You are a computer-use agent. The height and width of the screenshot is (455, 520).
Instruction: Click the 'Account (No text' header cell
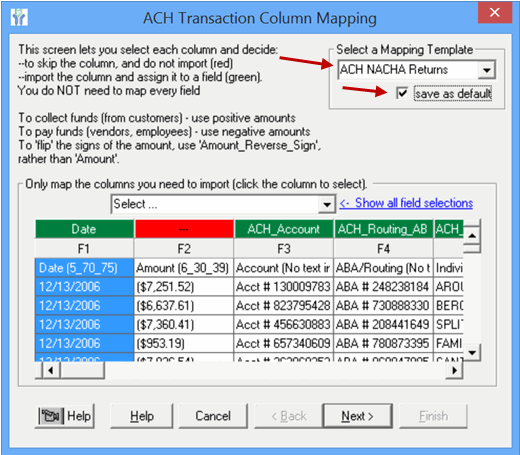point(284,268)
